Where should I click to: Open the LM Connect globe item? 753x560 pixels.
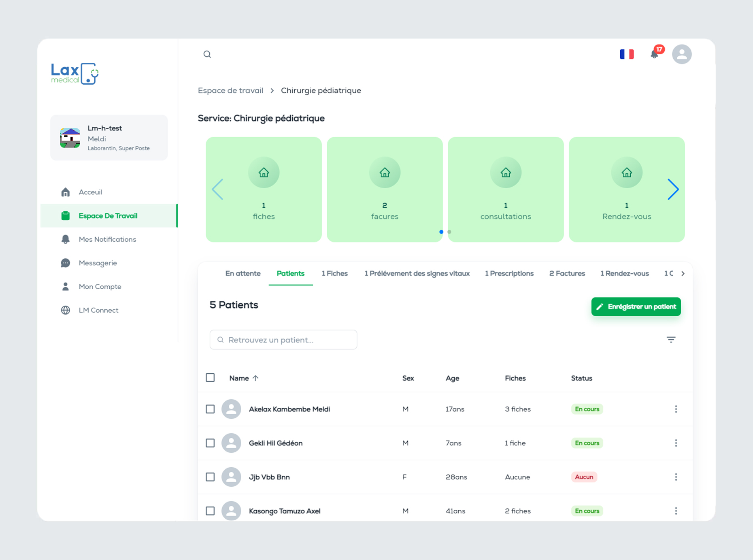pyautogui.click(x=98, y=310)
